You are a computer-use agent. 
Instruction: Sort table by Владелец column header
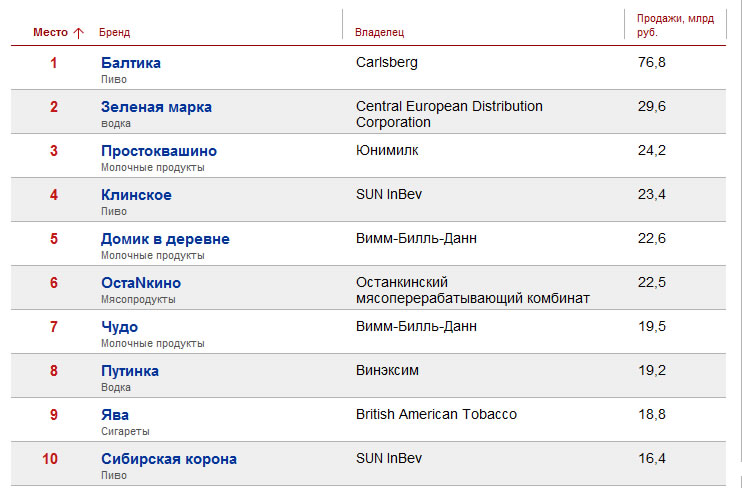tap(380, 33)
